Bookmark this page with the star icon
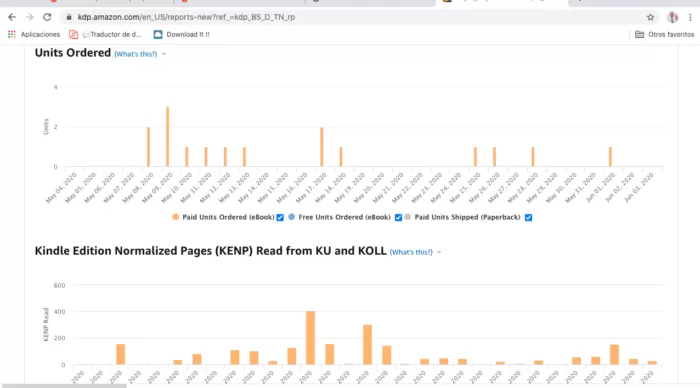Image resolution: width=700 pixels, height=388 pixels. [650, 17]
